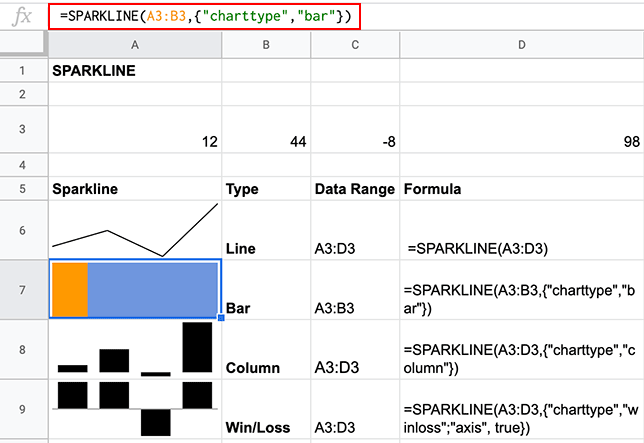
Task: Click the blue fill handle on selected cell
Action: tap(221, 318)
